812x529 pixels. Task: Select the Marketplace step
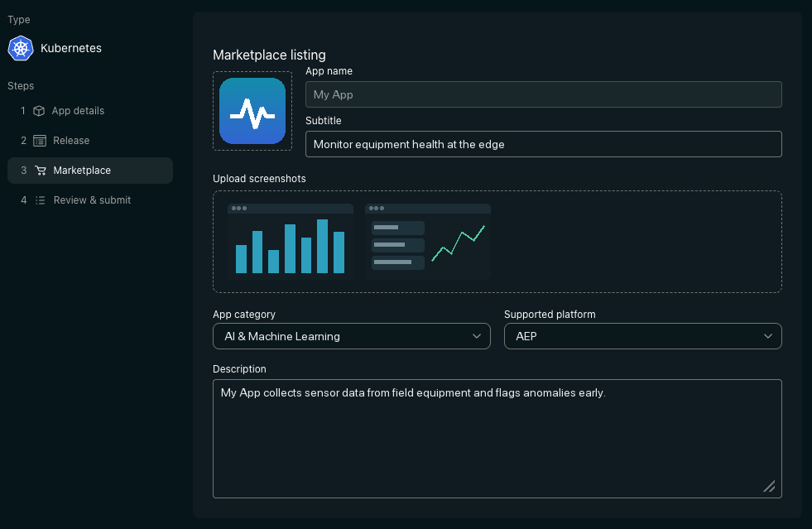tap(90, 171)
